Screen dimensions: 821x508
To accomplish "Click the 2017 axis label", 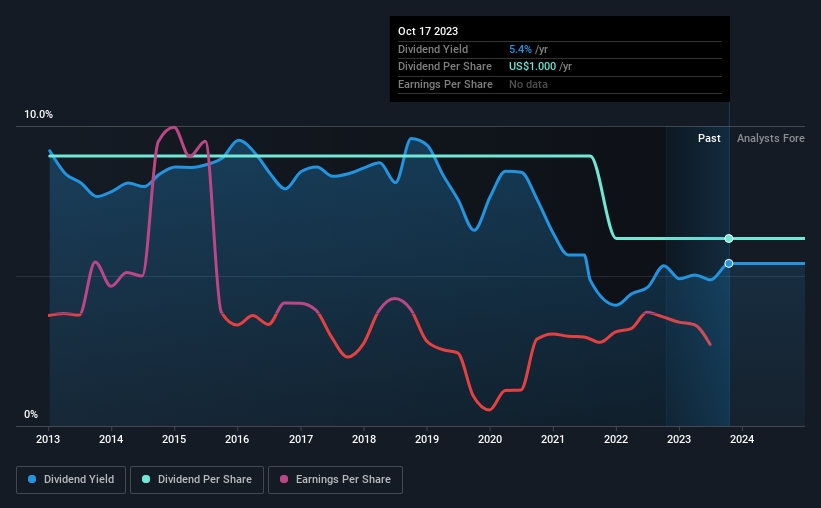I will point(301,439).
